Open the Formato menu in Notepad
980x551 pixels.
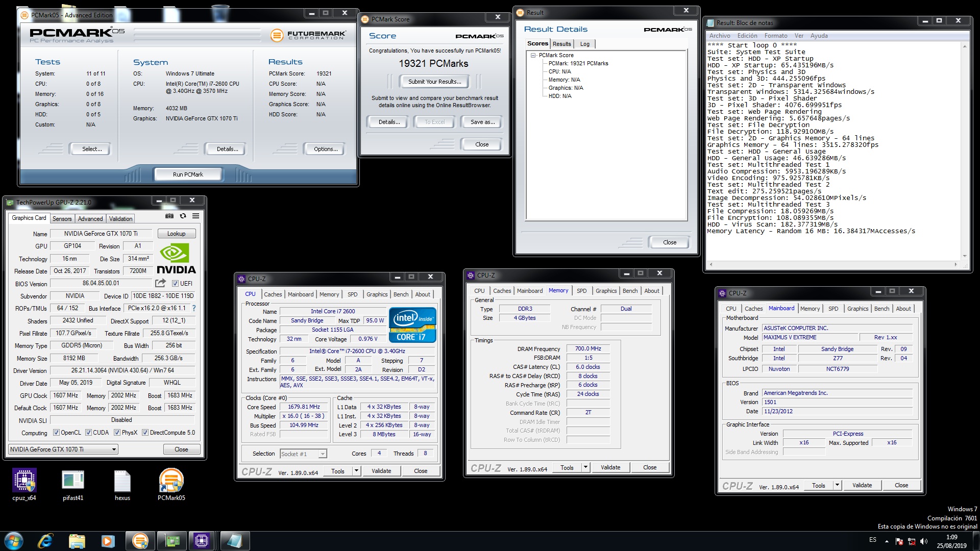click(x=775, y=36)
